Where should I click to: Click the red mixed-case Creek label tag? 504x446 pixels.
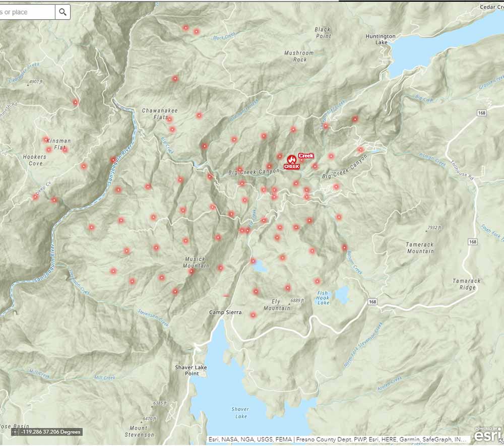(306, 156)
